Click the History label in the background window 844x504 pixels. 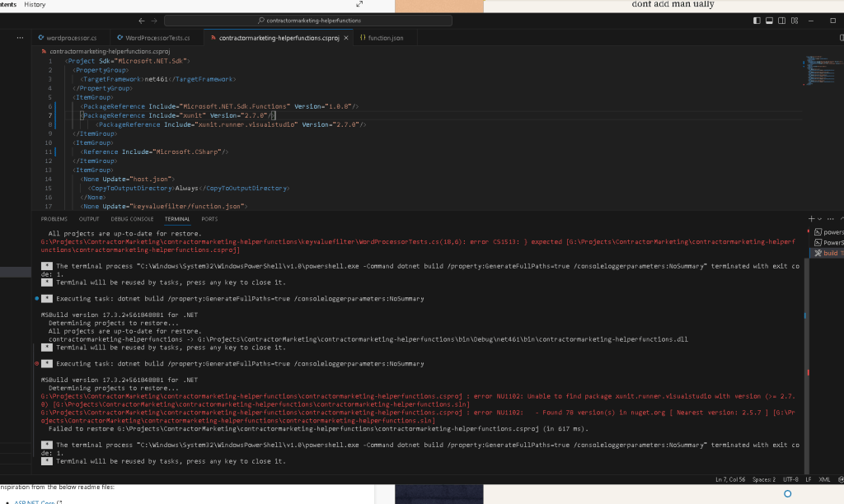coord(35,4)
